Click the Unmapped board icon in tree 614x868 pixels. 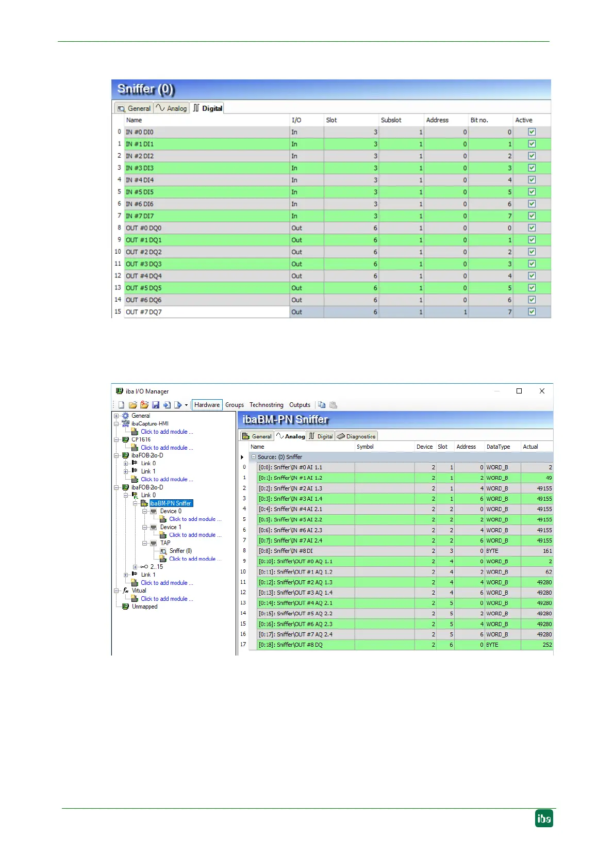[125, 607]
